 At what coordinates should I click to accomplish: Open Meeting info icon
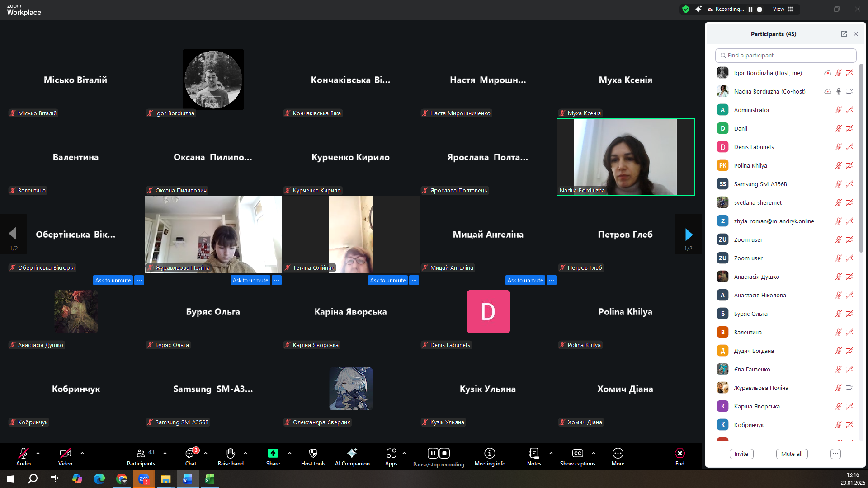[x=490, y=453]
